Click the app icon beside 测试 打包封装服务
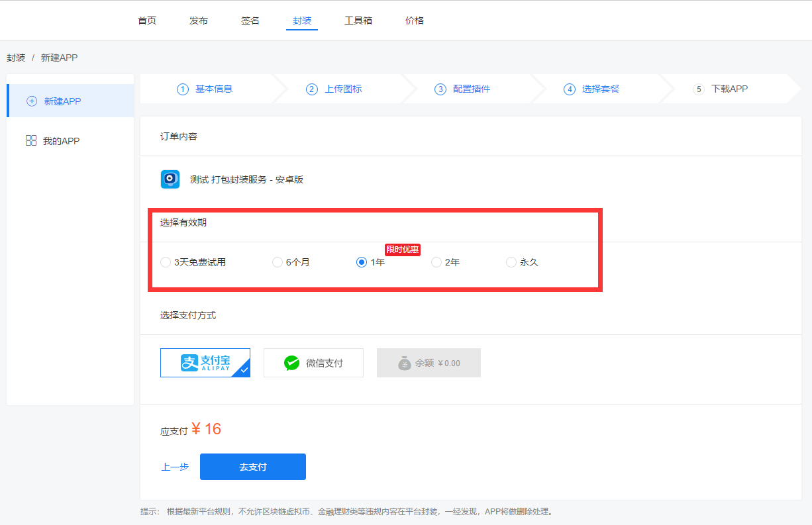812x525 pixels. (x=170, y=179)
